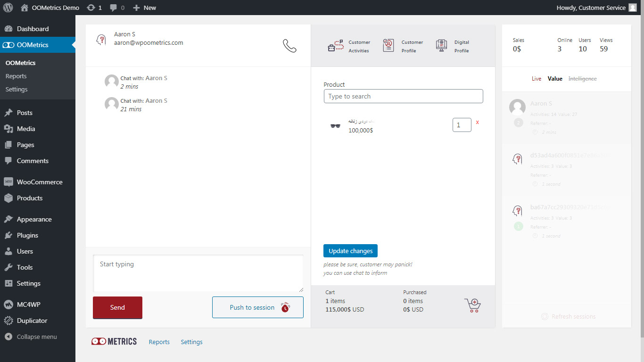644x362 pixels.
Task: Open the Appearance menu
Action: pos(38,219)
